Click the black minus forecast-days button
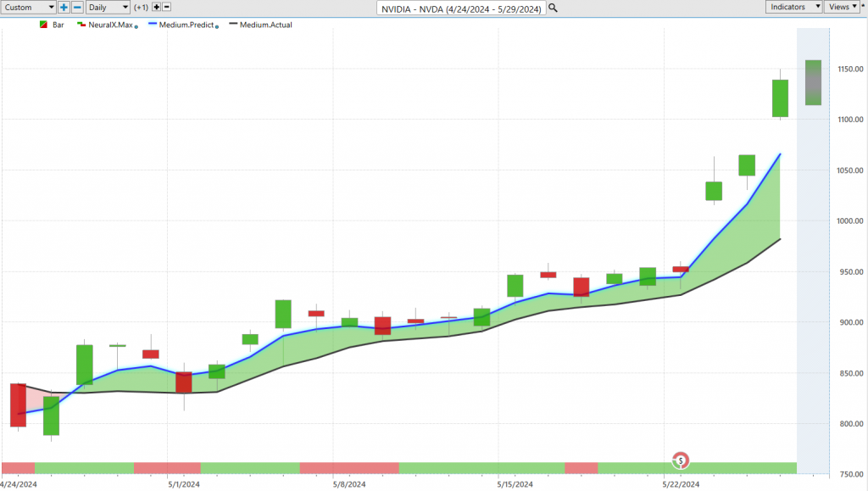868x491 pixels. (167, 7)
